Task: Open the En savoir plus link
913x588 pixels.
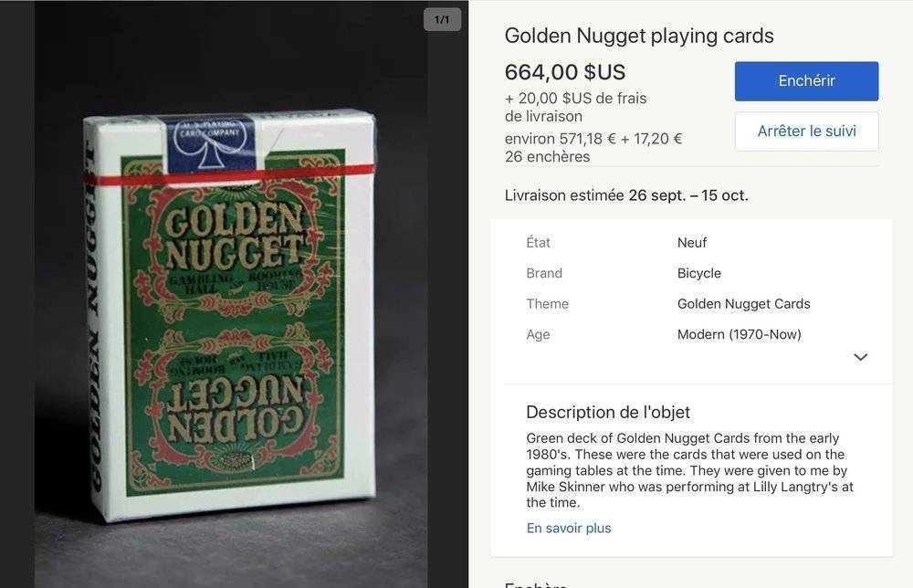Action: pyautogui.click(x=568, y=528)
